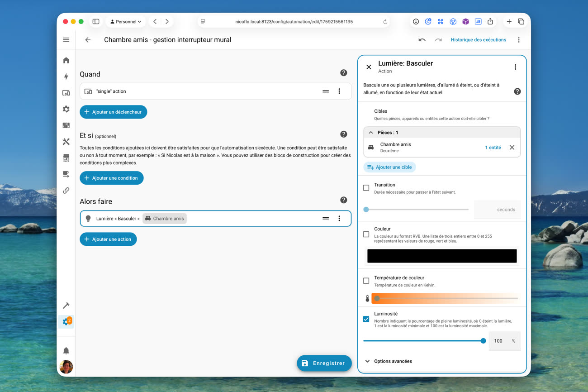Enable the Transition checkbox
Screen dimensions: 588x392
[x=366, y=188]
